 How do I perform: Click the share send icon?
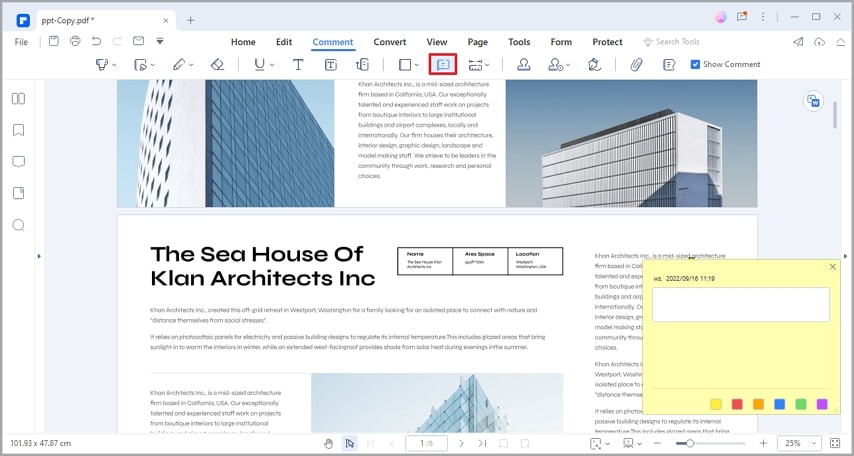[x=797, y=41]
